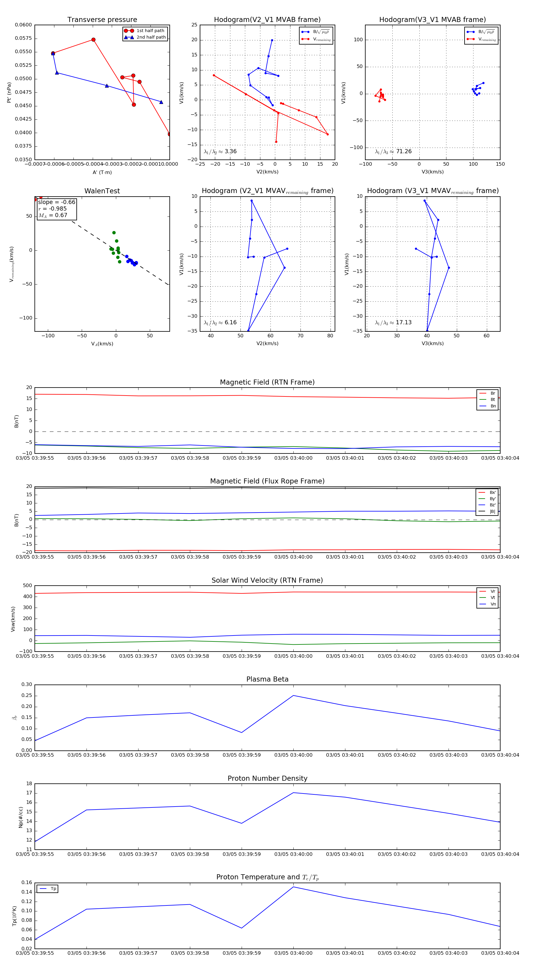Click the "Proton Temperature and Te/Tp" title
Viewport: 535px width, 980px height.
(267, 877)
